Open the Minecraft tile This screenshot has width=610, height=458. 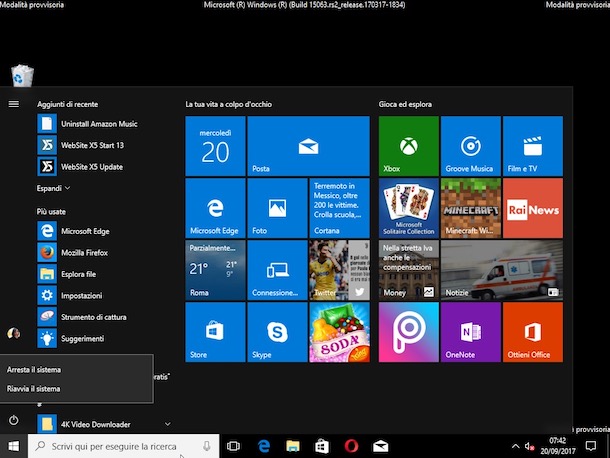pyautogui.click(x=471, y=208)
